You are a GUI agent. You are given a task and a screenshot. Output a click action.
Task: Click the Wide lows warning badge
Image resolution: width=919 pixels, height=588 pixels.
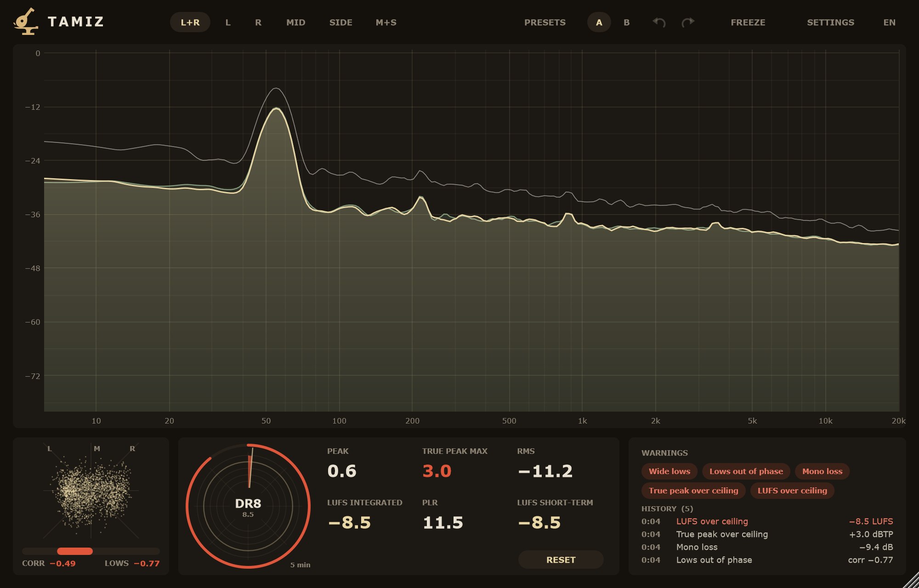[669, 471]
